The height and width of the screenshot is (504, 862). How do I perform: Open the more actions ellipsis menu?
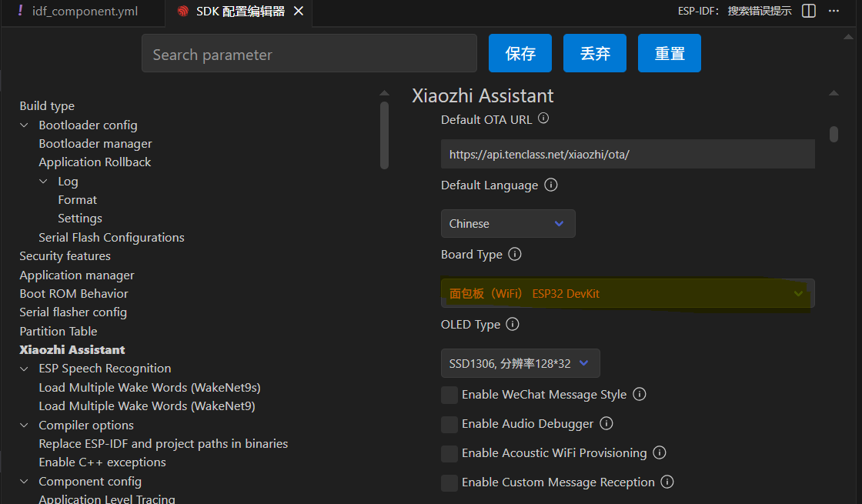(x=834, y=11)
